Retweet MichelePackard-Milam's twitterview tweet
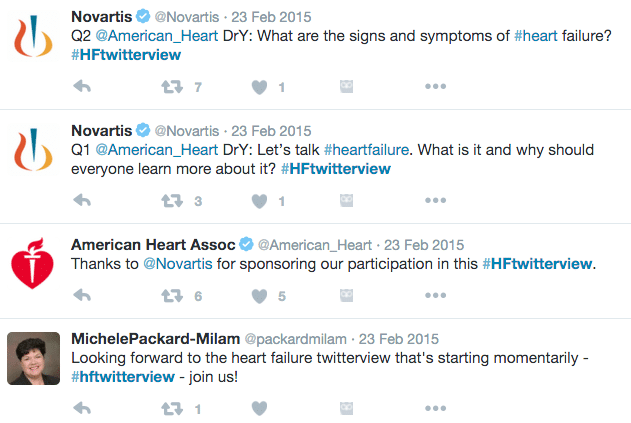The height and width of the screenshot is (423, 631). 172,409
